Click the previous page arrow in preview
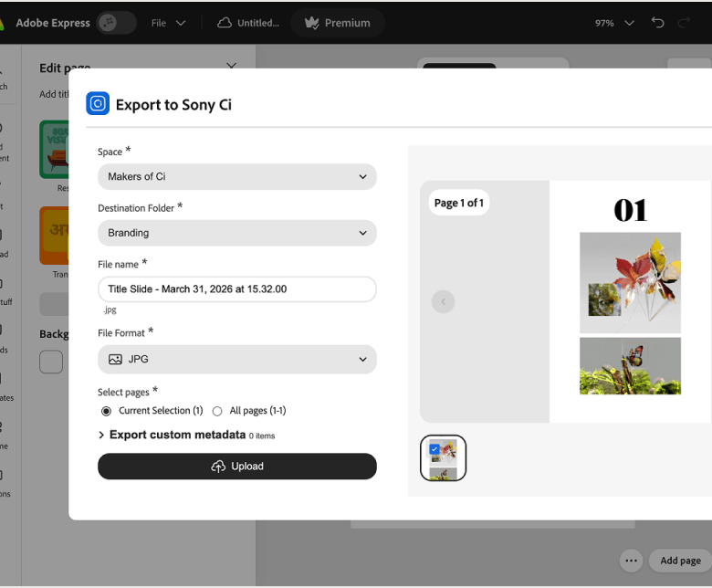 click(444, 301)
